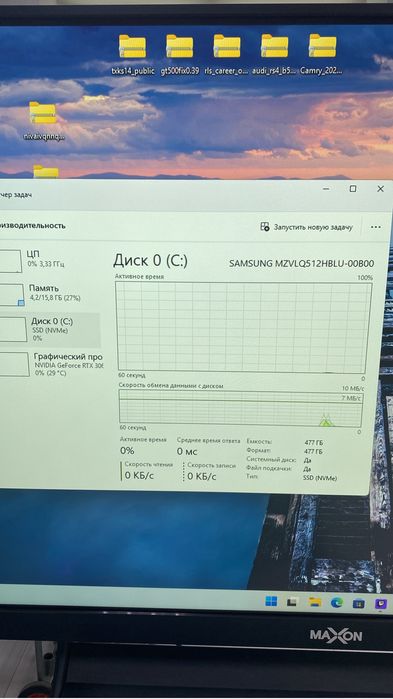Viewport: 393px width, 699px height.
Task: Open the purple Twitch app in taskbar
Action: tap(381, 604)
